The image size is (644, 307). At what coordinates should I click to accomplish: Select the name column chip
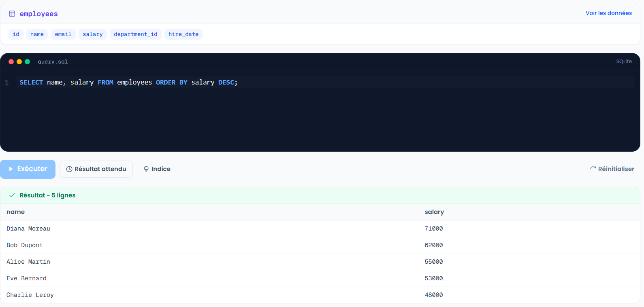tap(37, 34)
